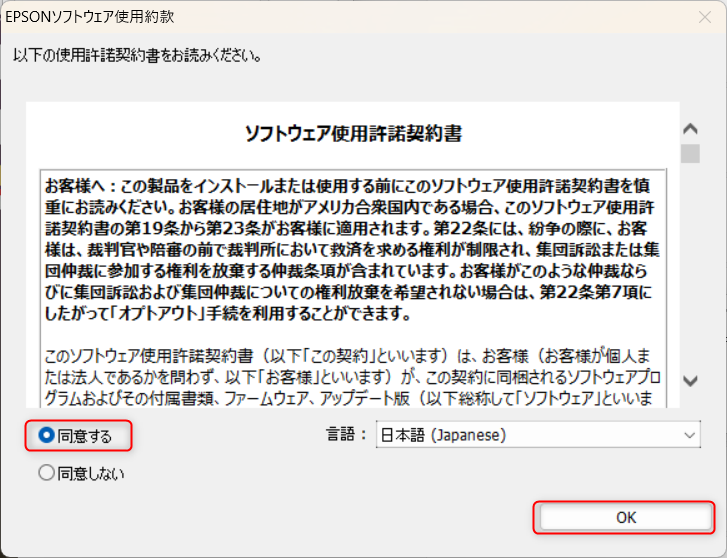This screenshot has width=727, height=558.
Task: Open the 言語 language dropdown
Action: click(538, 435)
